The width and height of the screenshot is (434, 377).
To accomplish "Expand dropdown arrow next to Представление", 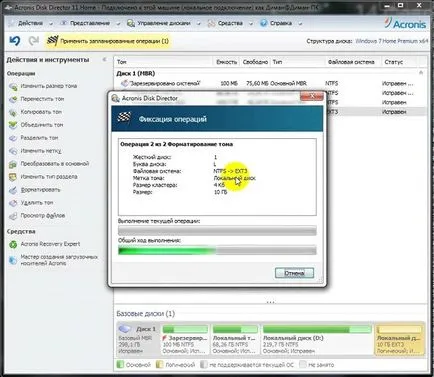I will [118, 24].
